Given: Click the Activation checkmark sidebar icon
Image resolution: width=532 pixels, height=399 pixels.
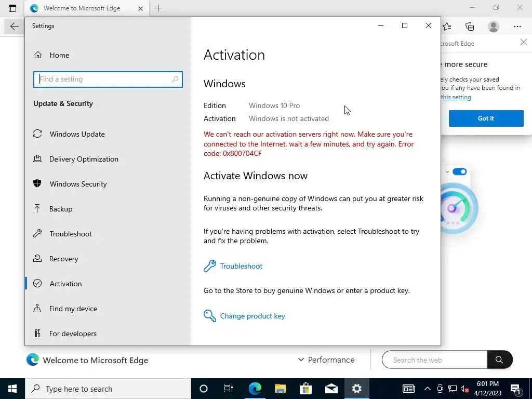Looking at the screenshot, I should click(x=37, y=283).
